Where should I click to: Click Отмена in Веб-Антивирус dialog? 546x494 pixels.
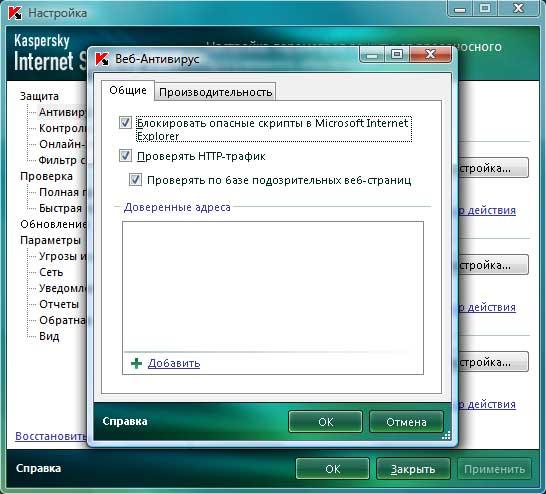point(406,422)
